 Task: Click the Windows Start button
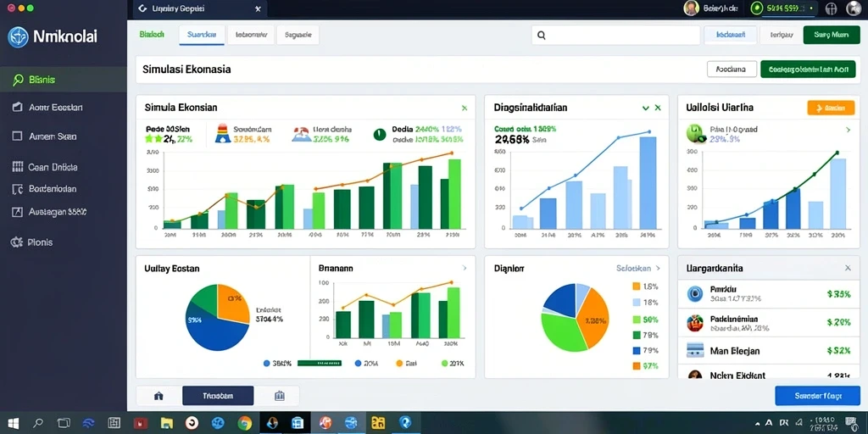(12, 424)
